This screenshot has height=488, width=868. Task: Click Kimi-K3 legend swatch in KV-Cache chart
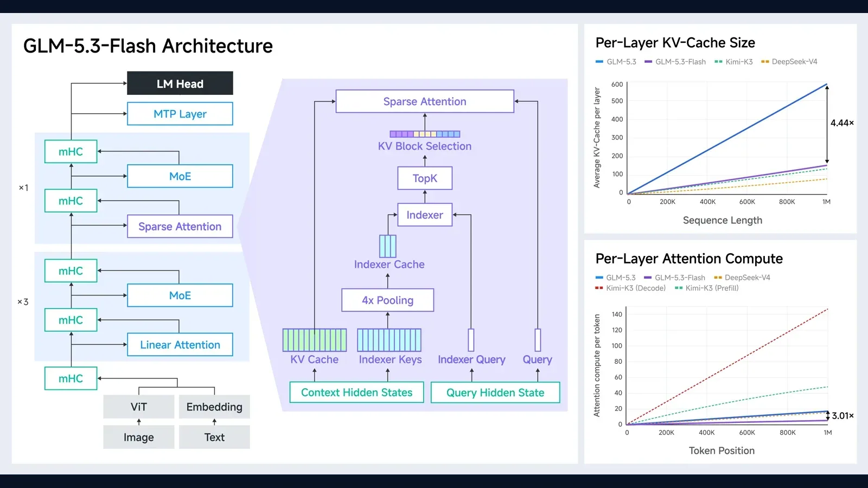tap(718, 62)
